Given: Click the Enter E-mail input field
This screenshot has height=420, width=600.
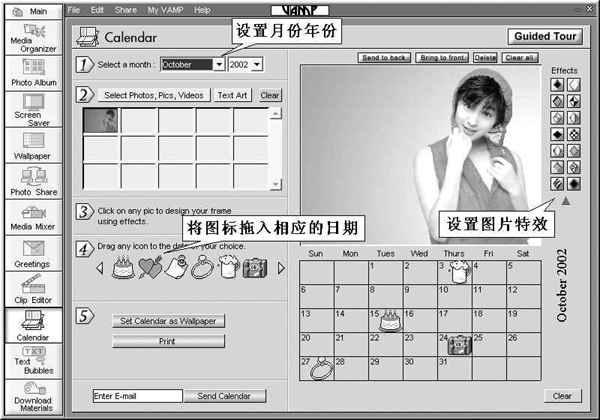Looking at the screenshot, I should pyautogui.click(x=137, y=396).
